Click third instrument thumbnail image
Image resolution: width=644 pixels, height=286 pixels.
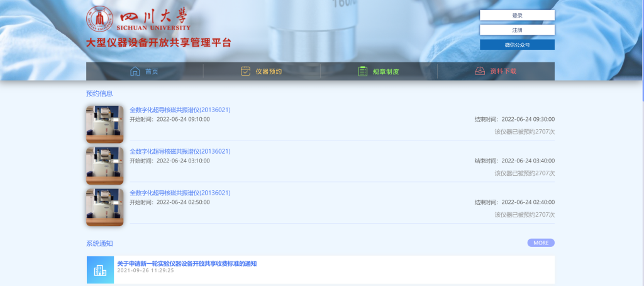tap(104, 207)
